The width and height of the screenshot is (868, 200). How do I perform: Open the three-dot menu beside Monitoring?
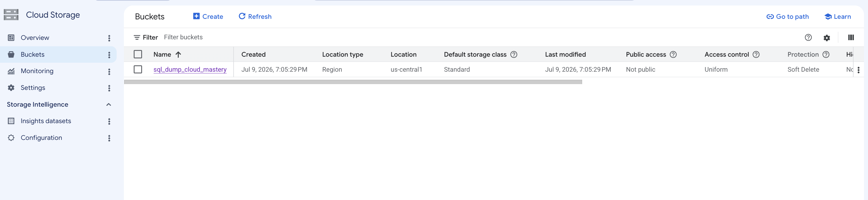(x=109, y=71)
